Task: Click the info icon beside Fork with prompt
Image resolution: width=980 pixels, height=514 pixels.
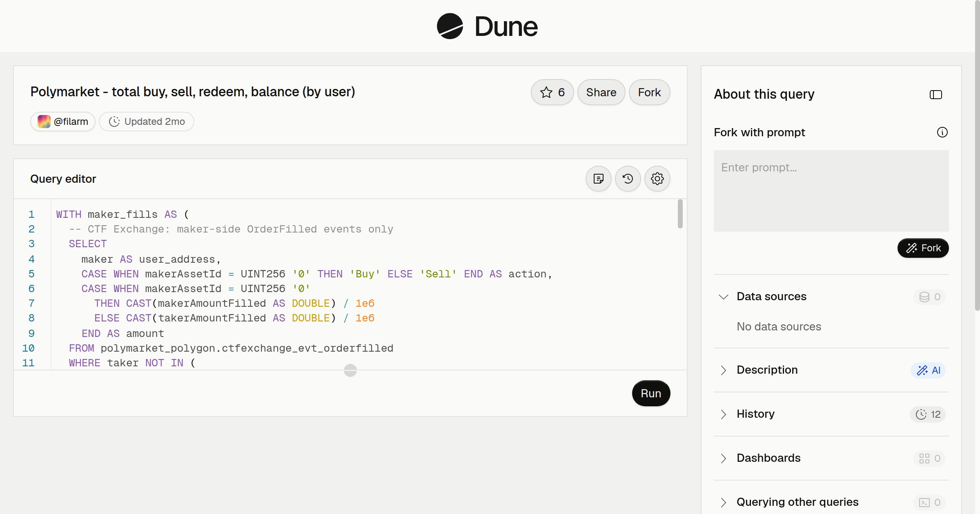Action: click(x=942, y=132)
